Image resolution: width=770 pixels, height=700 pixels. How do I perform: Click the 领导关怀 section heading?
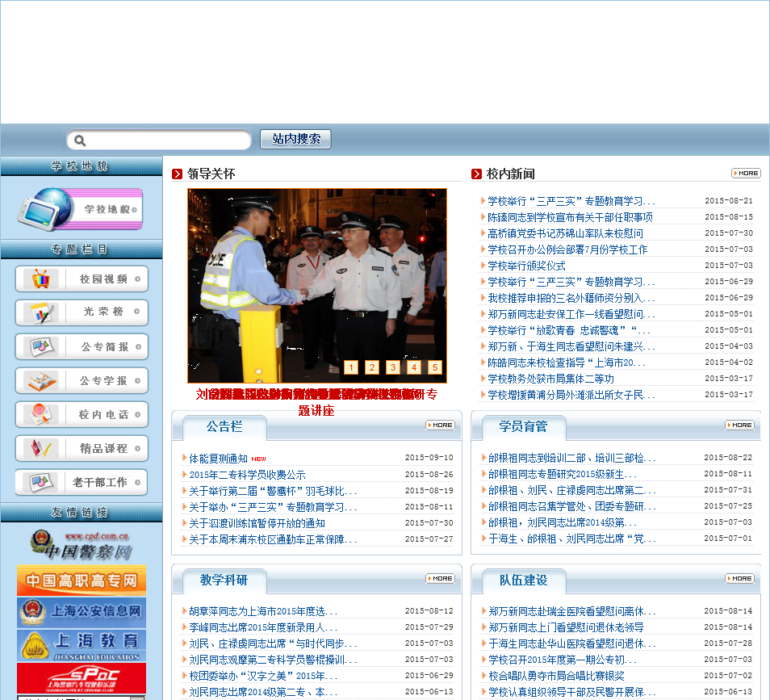211,174
